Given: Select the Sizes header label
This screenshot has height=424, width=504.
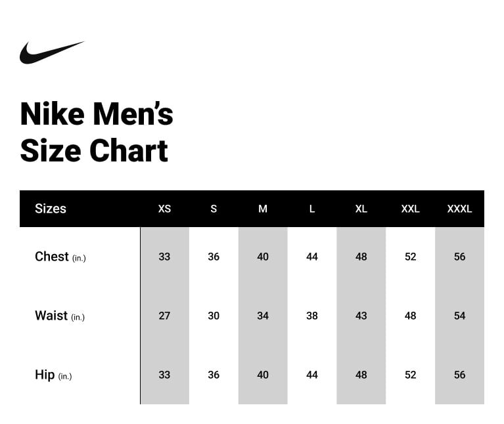Looking at the screenshot, I should 51,209.
